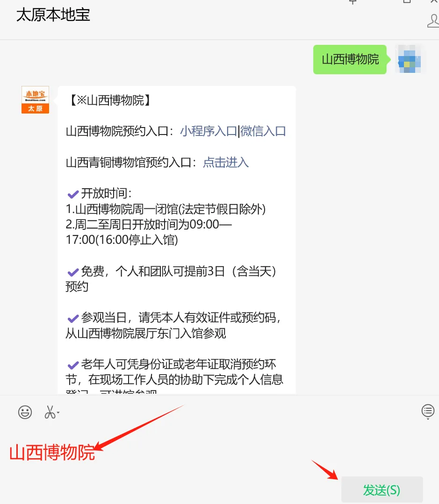Image resolution: width=439 pixels, height=504 pixels.
Task: Expand the screenshot tool dropdown arrow
Action: (x=58, y=413)
